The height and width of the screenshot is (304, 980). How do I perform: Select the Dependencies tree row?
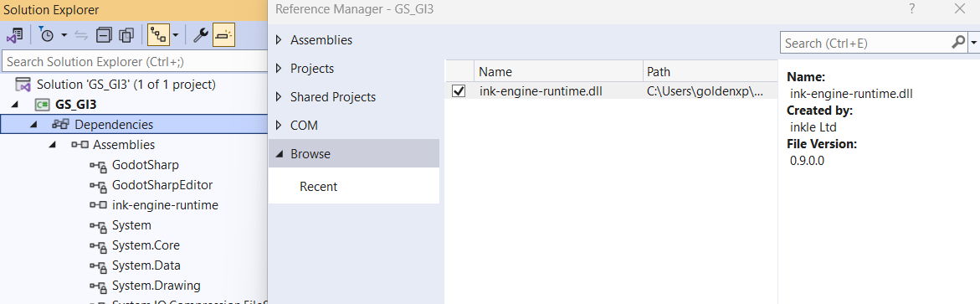135,125
